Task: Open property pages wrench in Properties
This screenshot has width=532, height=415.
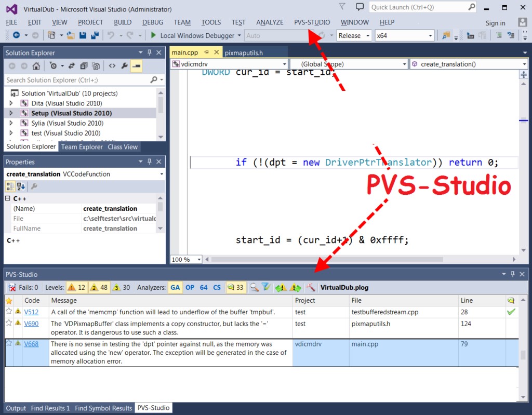Action: pyautogui.click(x=34, y=186)
